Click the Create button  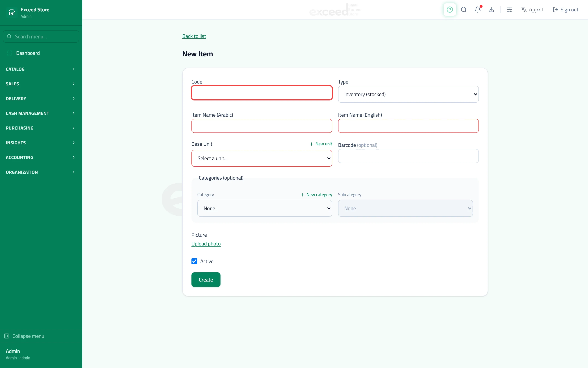(x=206, y=280)
